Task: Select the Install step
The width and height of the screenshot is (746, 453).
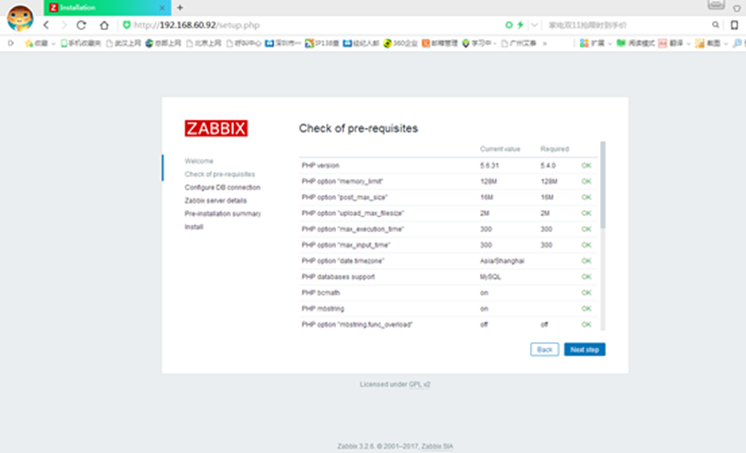Action: (x=194, y=227)
